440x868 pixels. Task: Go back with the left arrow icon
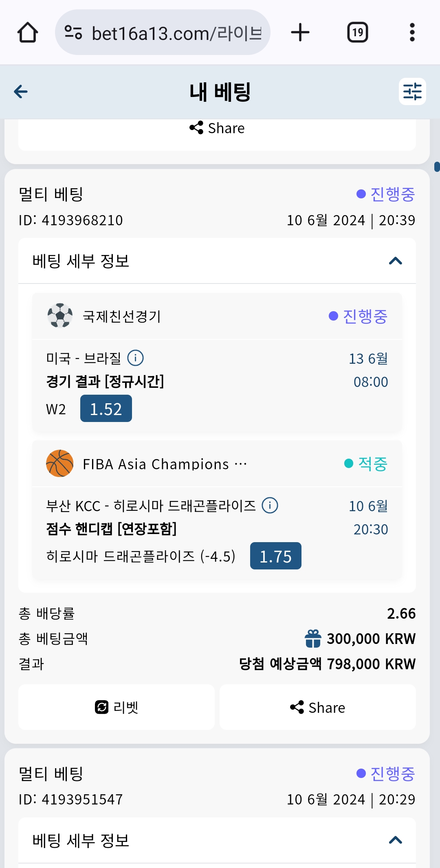(x=21, y=92)
